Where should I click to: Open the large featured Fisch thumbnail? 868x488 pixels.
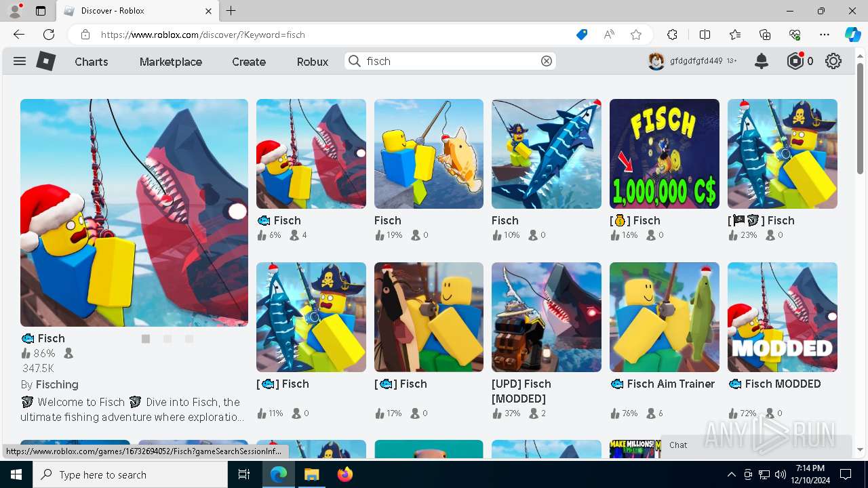[134, 213]
